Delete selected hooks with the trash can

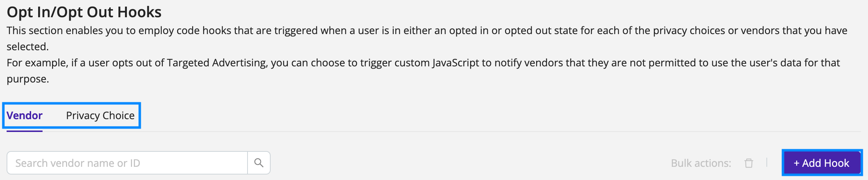749,163
